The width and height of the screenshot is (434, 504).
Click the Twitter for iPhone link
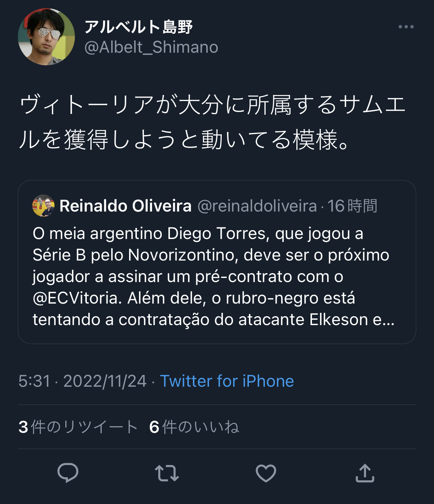pyautogui.click(x=227, y=381)
